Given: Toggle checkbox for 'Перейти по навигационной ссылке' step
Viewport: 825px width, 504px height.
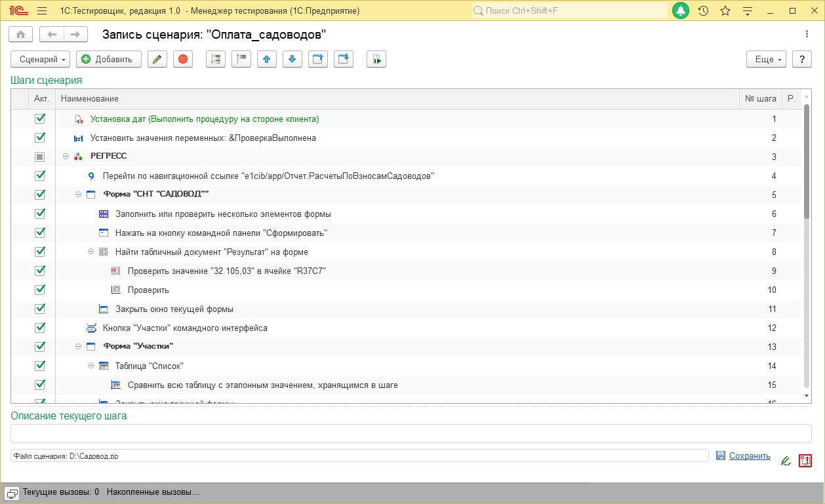Looking at the screenshot, I should pos(40,176).
